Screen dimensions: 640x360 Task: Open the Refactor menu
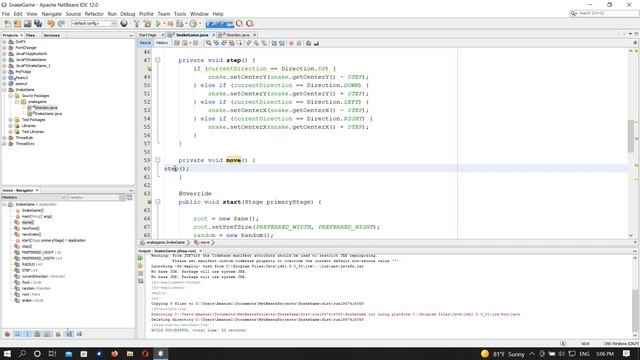(94, 14)
